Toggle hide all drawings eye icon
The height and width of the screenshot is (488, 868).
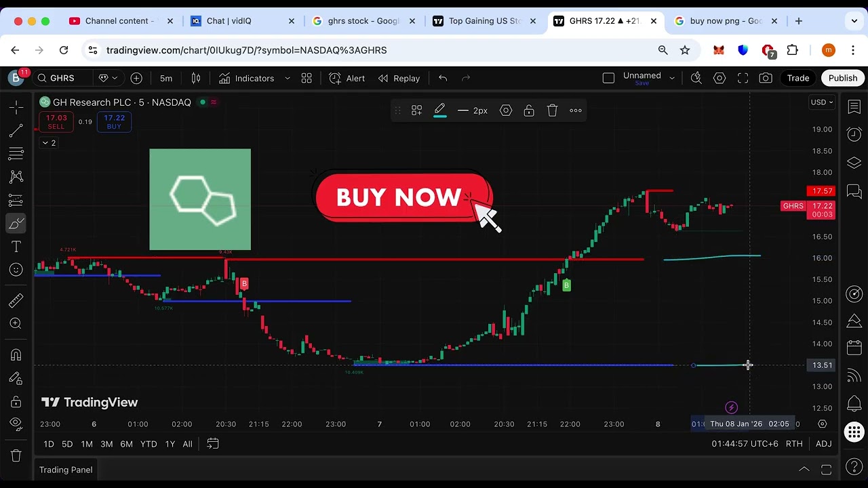pos(16,424)
